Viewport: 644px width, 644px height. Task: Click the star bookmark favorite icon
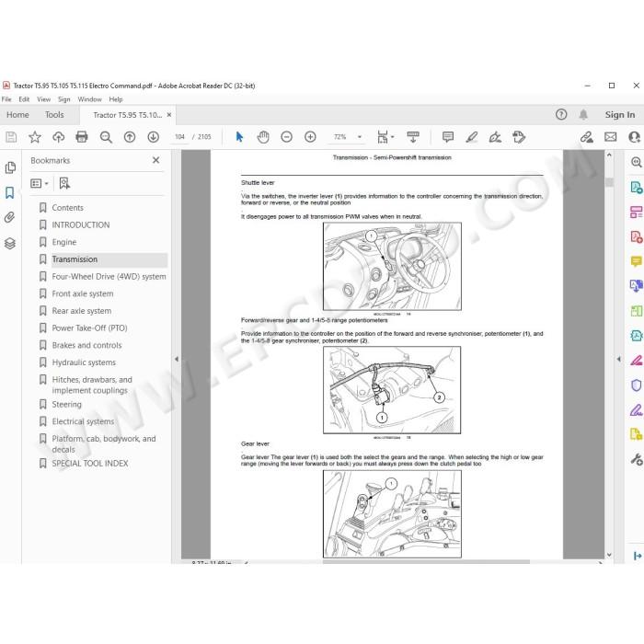point(35,137)
